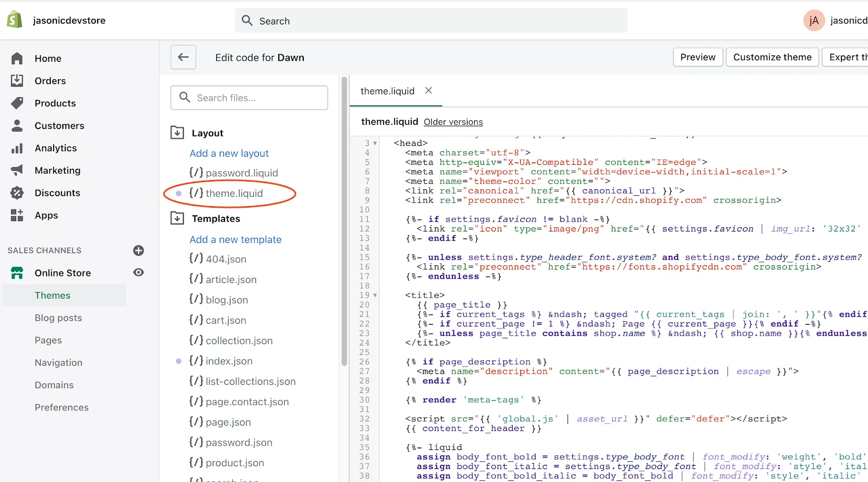
Task: Open collection.json template
Action: click(231, 341)
